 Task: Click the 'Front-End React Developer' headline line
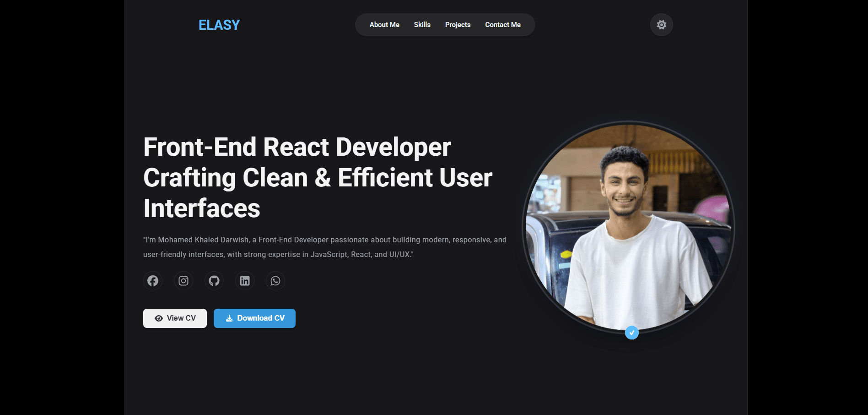[x=297, y=147]
